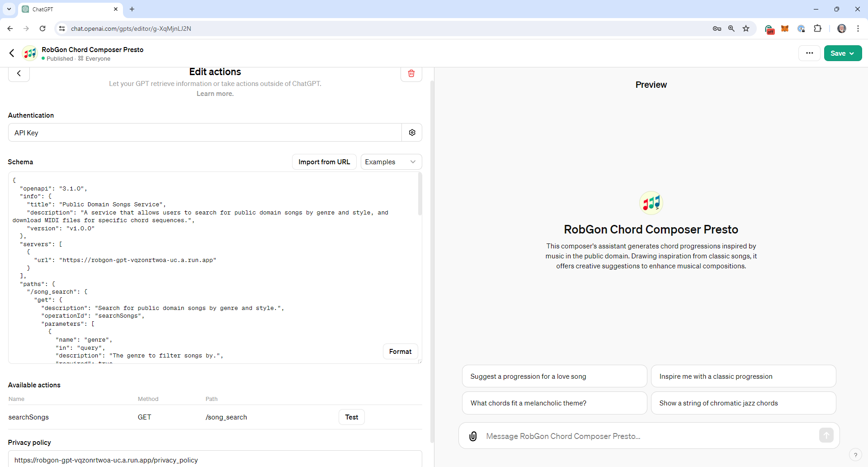The image size is (868, 467).
Task: Click the zoom magnifier icon in address bar
Action: point(731,29)
